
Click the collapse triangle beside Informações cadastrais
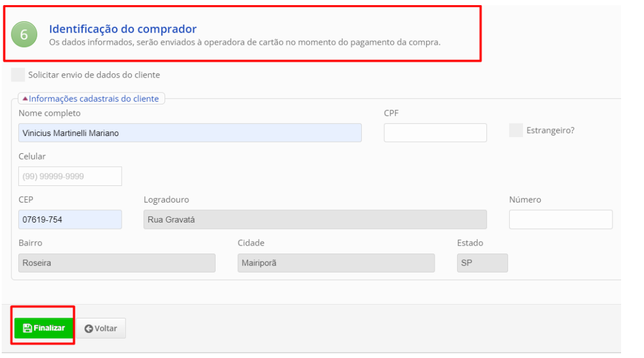pyautogui.click(x=25, y=99)
